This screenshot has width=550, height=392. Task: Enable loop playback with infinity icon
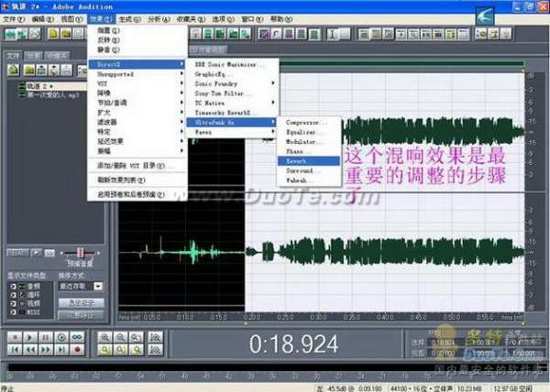[x=77, y=337]
